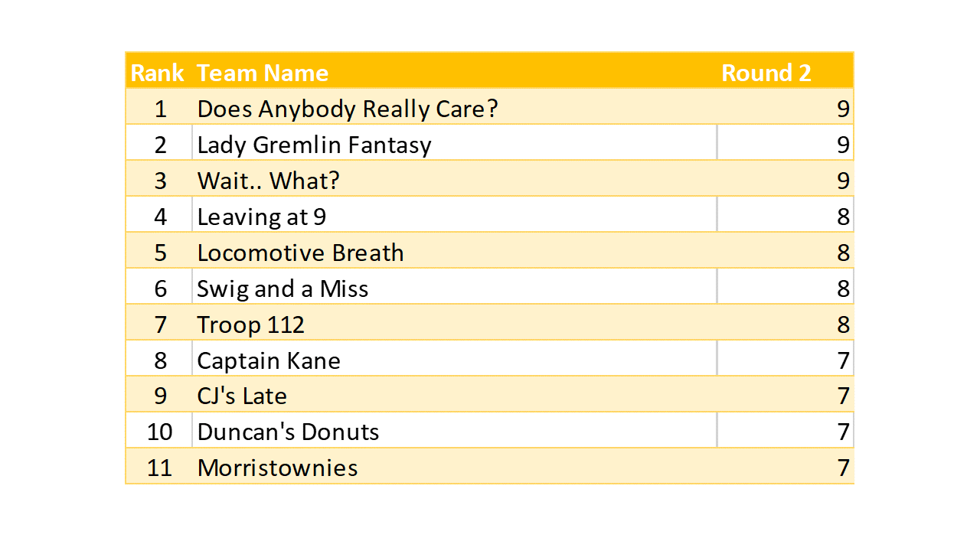
Task: Click the Rank column header
Action: pyautogui.click(x=157, y=73)
